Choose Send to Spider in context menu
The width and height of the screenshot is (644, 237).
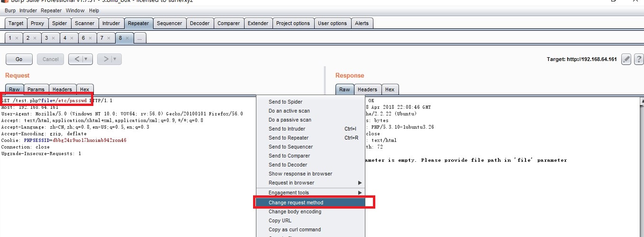coord(310,102)
